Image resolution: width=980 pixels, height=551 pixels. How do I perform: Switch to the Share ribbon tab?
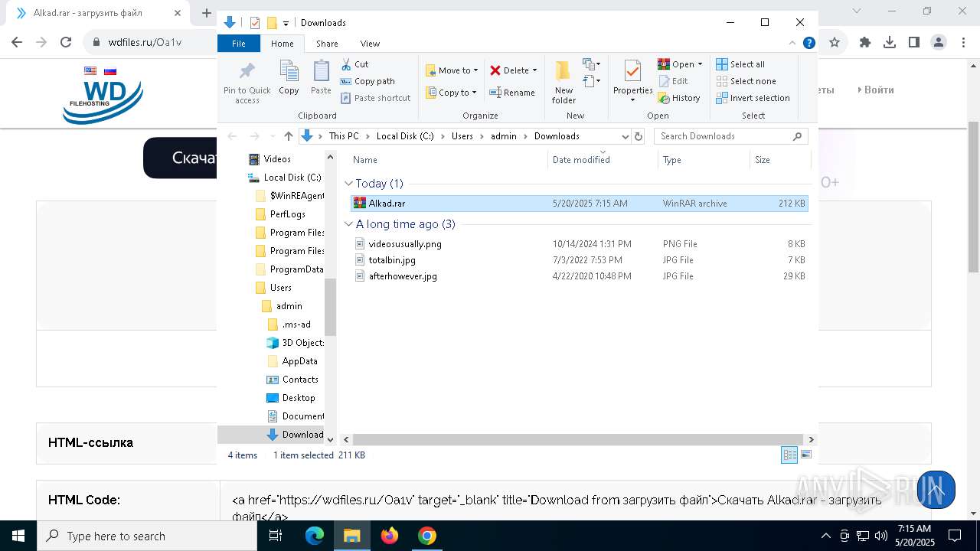tap(327, 44)
